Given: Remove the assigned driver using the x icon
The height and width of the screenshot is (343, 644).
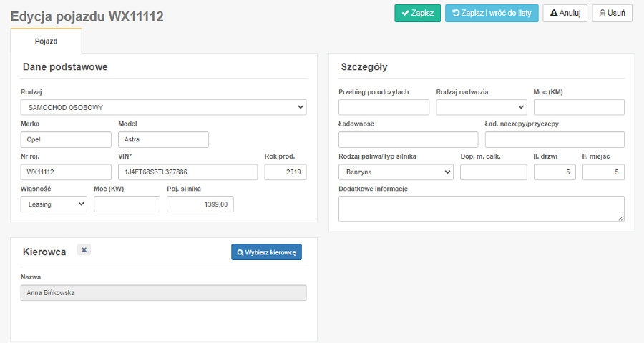Looking at the screenshot, I should [x=84, y=250].
